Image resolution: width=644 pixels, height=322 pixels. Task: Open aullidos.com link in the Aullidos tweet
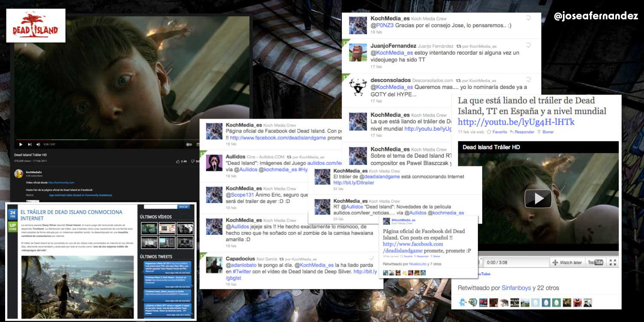tap(324, 163)
